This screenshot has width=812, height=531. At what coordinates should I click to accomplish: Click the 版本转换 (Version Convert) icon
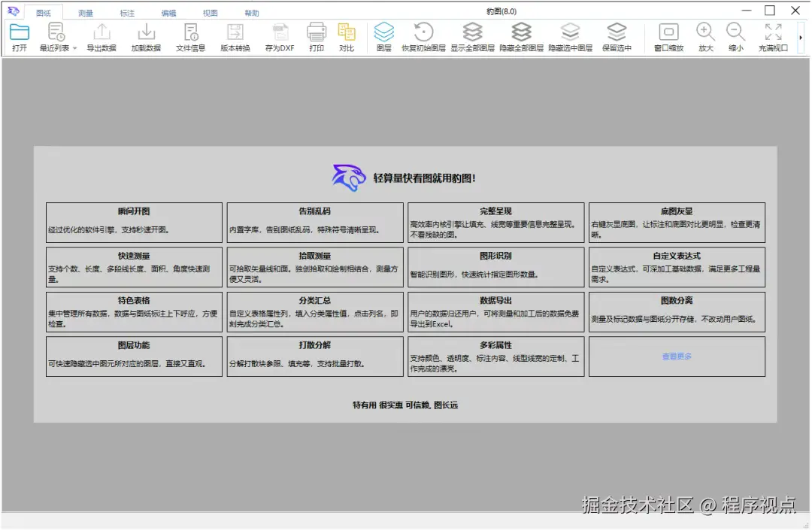(x=235, y=35)
